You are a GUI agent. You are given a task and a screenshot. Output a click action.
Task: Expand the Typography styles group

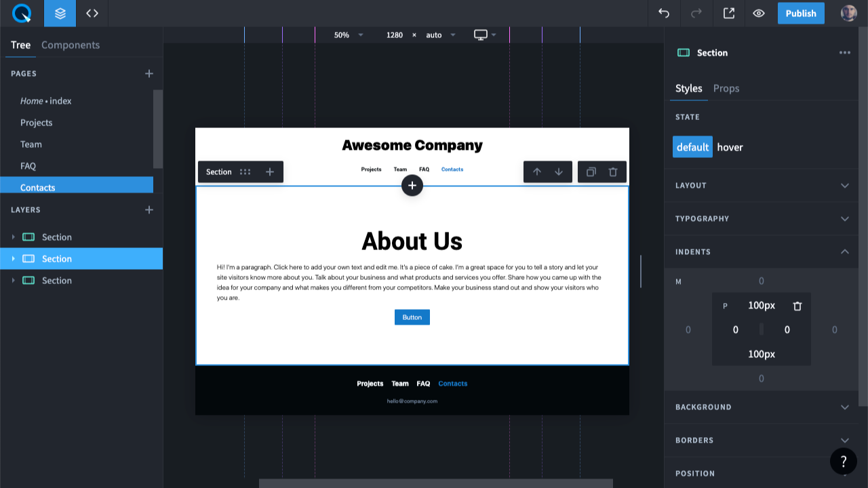(x=844, y=219)
